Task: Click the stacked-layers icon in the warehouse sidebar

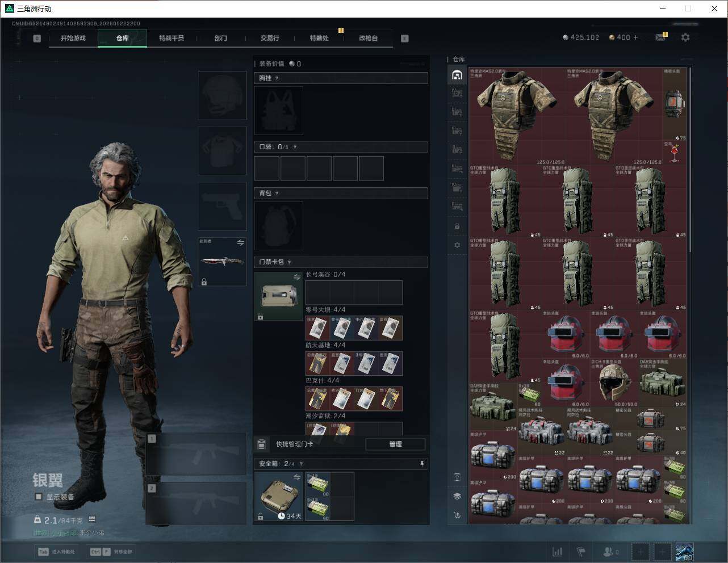Action: click(x=457, y=496)
